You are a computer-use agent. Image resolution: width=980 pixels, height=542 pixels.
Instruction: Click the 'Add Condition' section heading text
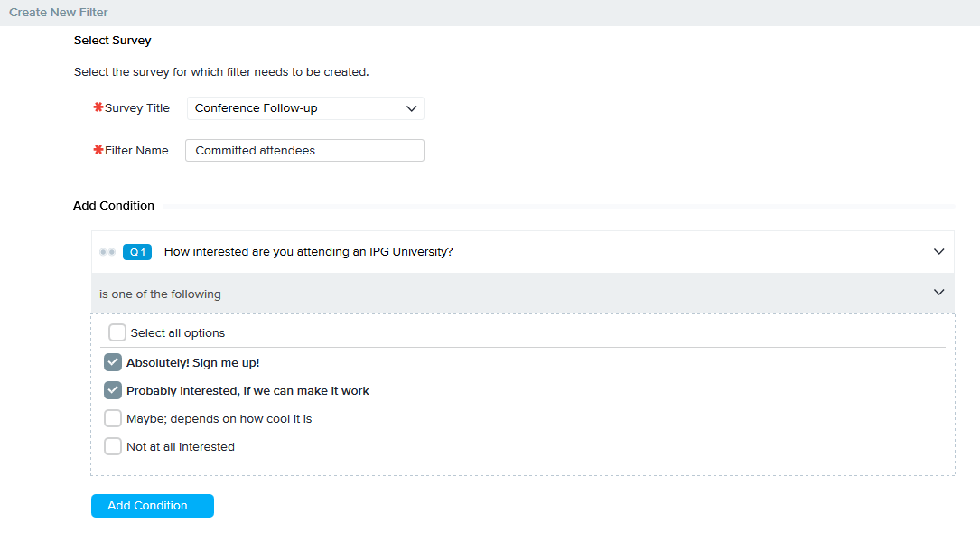coord(114,206)
